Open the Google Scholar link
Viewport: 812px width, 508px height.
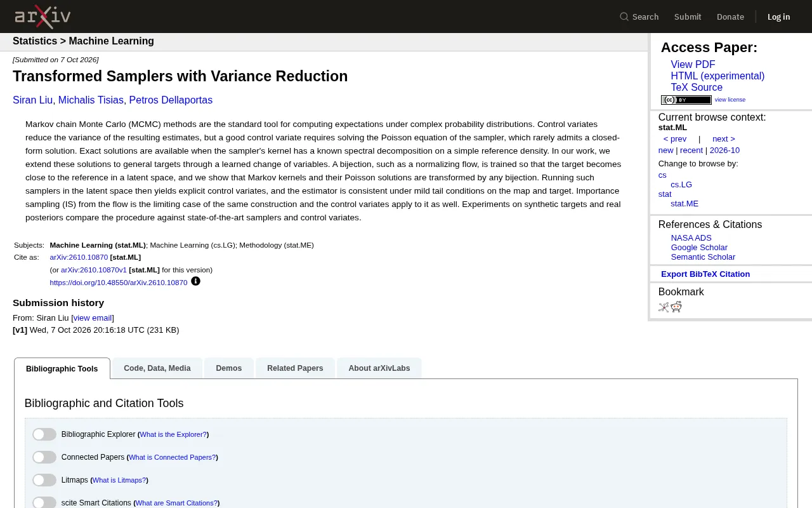699,248
